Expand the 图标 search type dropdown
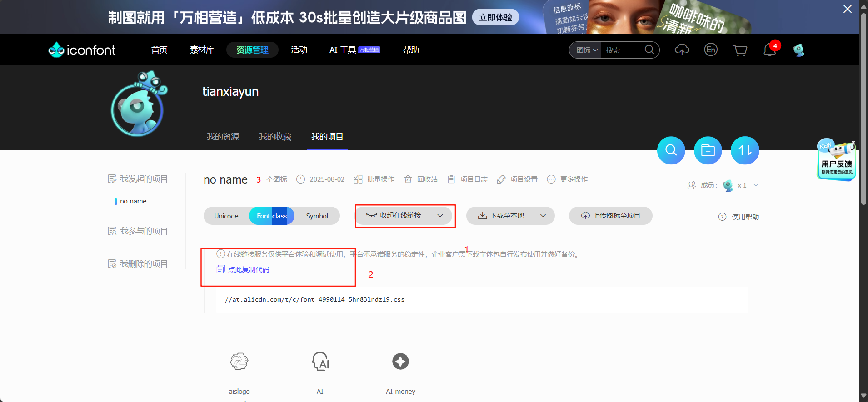The image size is (868, 402). click(586, 50)
